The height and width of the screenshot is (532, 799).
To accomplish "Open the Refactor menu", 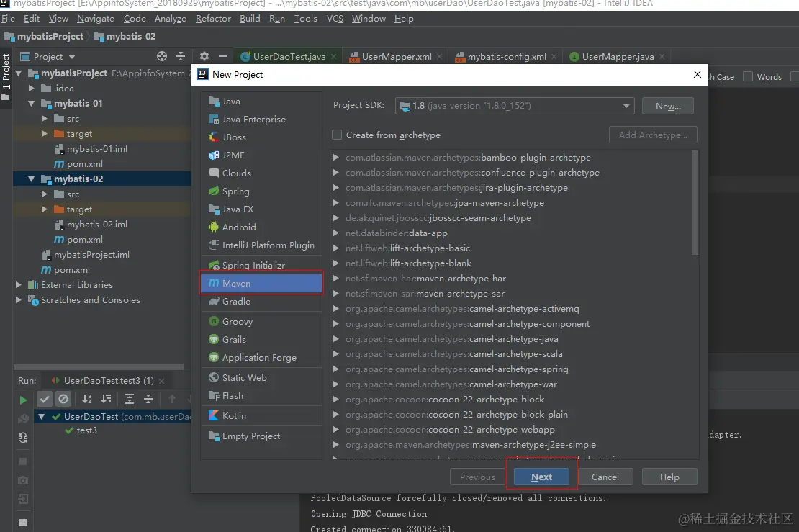I will (213, 18).
